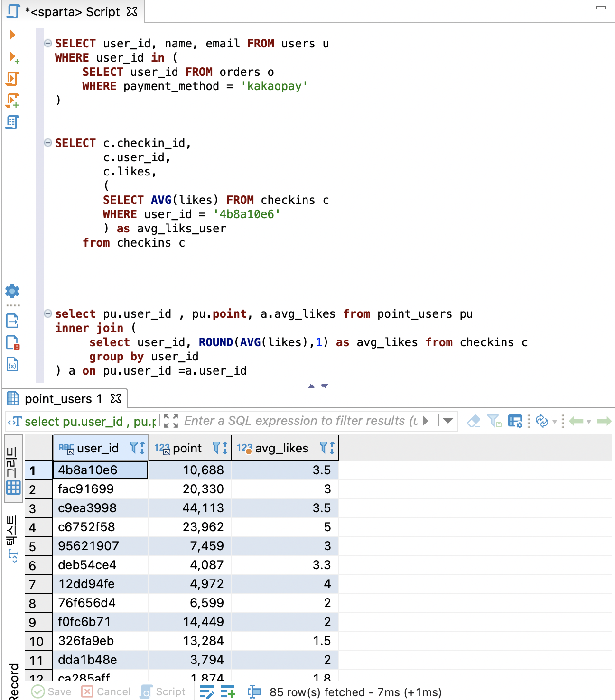
Task: Minimize the script editor panel
Action: tap(601, 8)
